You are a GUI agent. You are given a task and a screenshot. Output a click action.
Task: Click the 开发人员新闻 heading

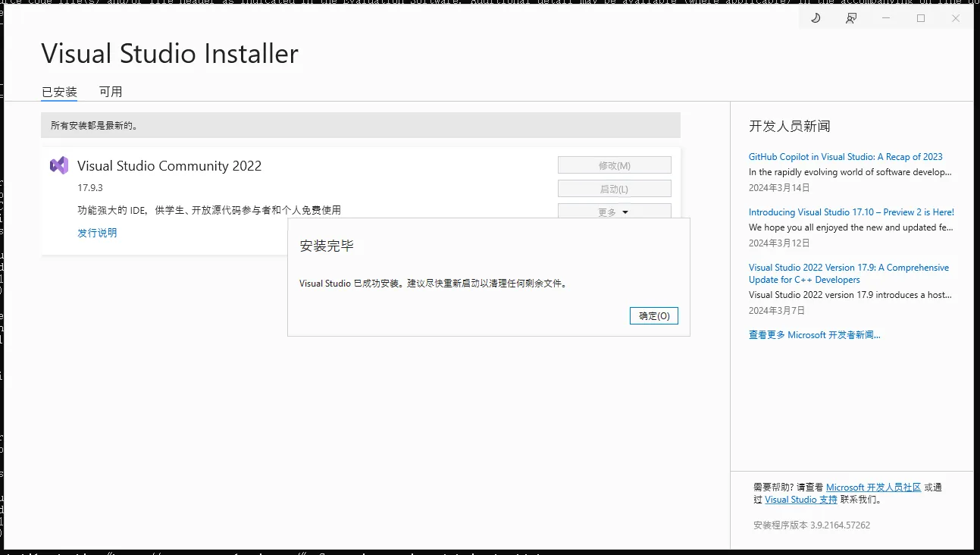[790, 126]
